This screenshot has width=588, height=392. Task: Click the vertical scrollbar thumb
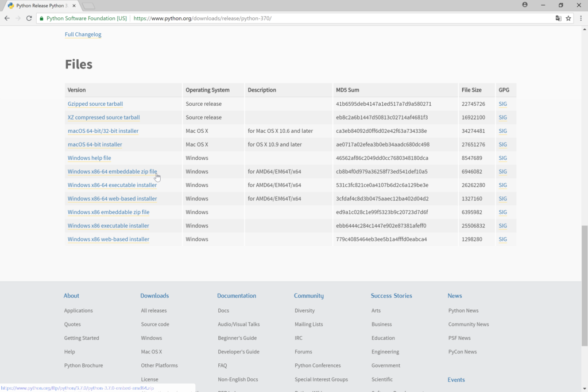[585, 285]
